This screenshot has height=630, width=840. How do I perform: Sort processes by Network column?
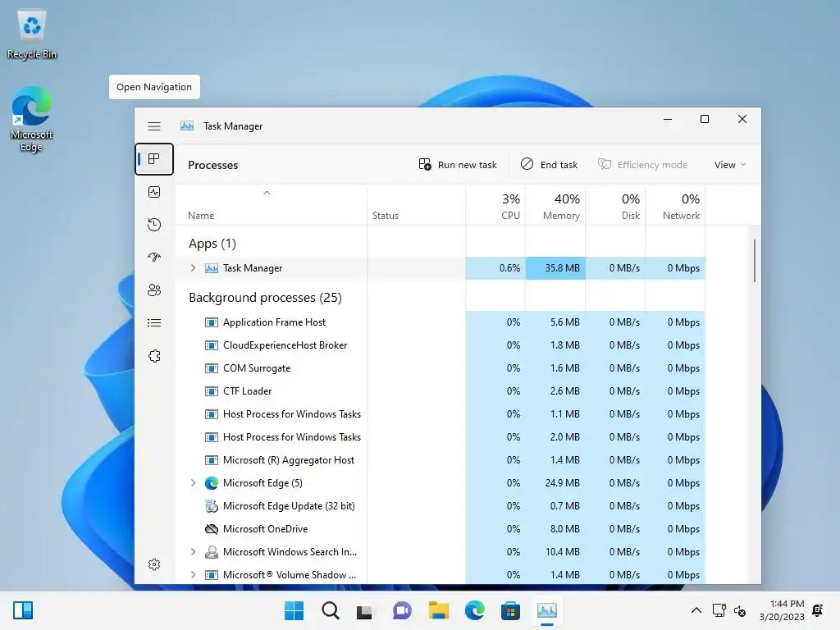(676, 205)
